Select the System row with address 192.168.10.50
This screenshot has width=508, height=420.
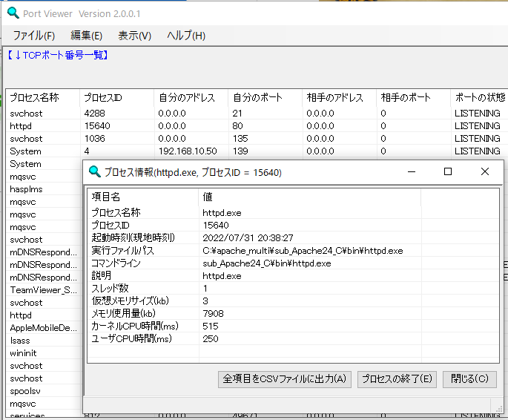point(257,151)
